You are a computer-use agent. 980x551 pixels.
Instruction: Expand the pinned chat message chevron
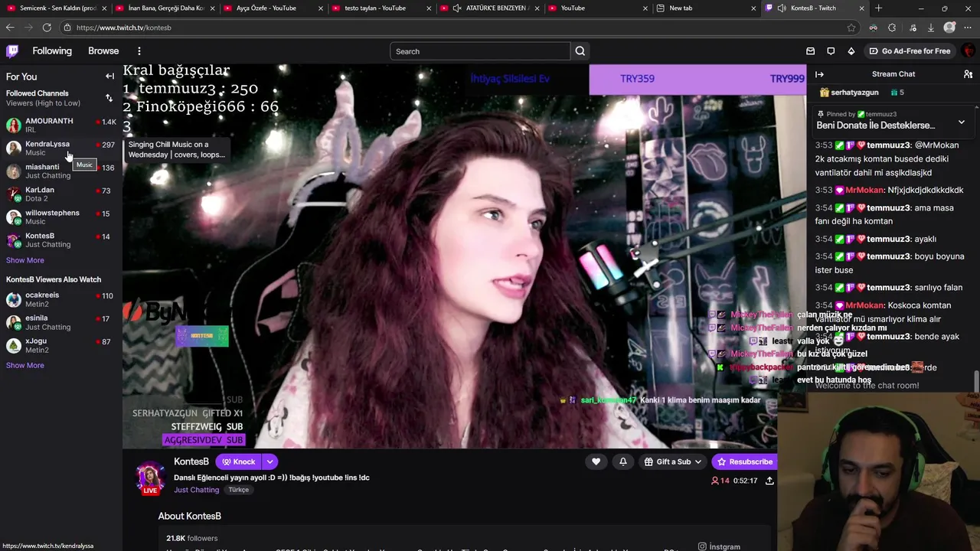point(962,122)
